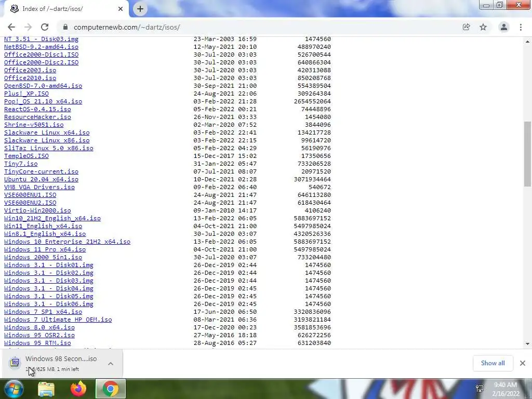
Task: Download Windows 7 SP1 x64.iso
Action: (43, 312)
